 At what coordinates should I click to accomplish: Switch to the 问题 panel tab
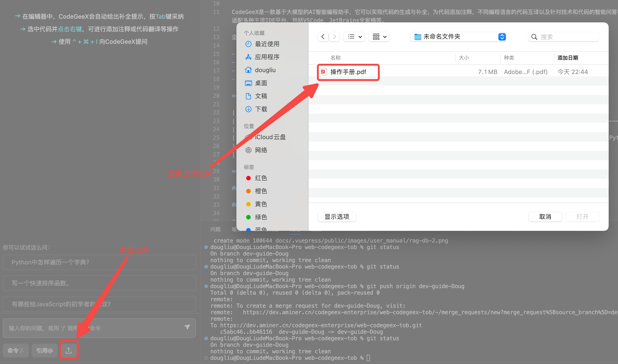click(x=215, y=229)
